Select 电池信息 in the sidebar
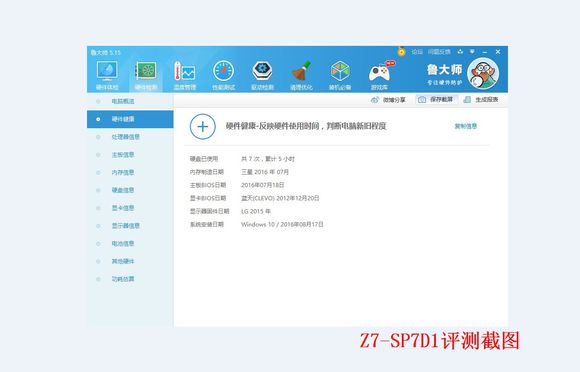Screen dimensions: 580x372 tap(130, 243)
